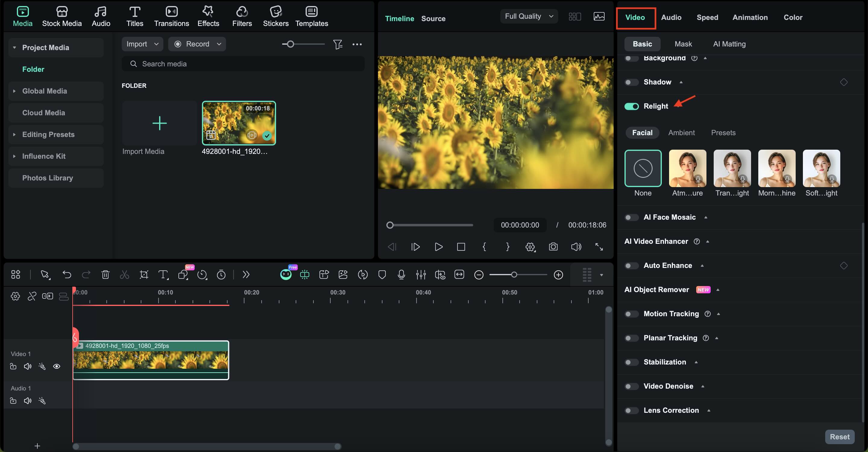
Task: Open the Full Quality dropdown
Action: coord(529,16)
